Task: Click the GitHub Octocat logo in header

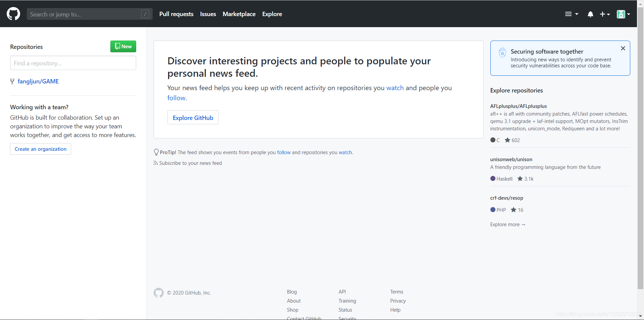Action: (x=13, y=14)
